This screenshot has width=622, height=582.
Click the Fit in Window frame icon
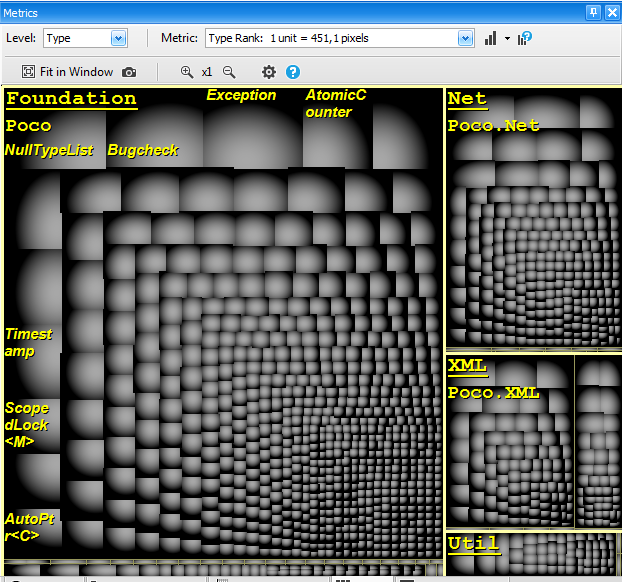pyautogui.click(x=28, y=72)
